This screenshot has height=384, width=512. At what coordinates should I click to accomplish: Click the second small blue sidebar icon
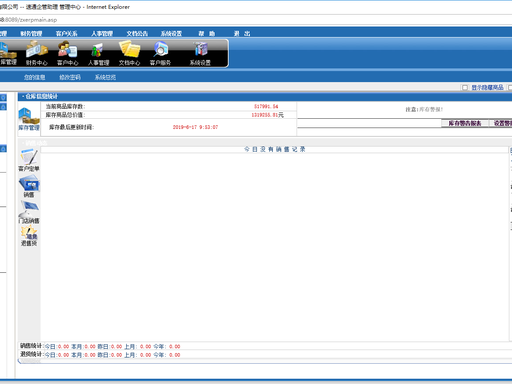pyautogui.click(x=3, y=107)
